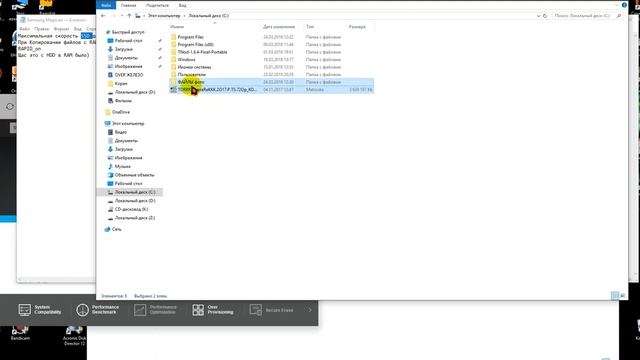Image resolution: width=640 pixels, height=360 pixels.
Task: Open Performance Benchmark in Samsung Magician
Action: click(98, 310)
